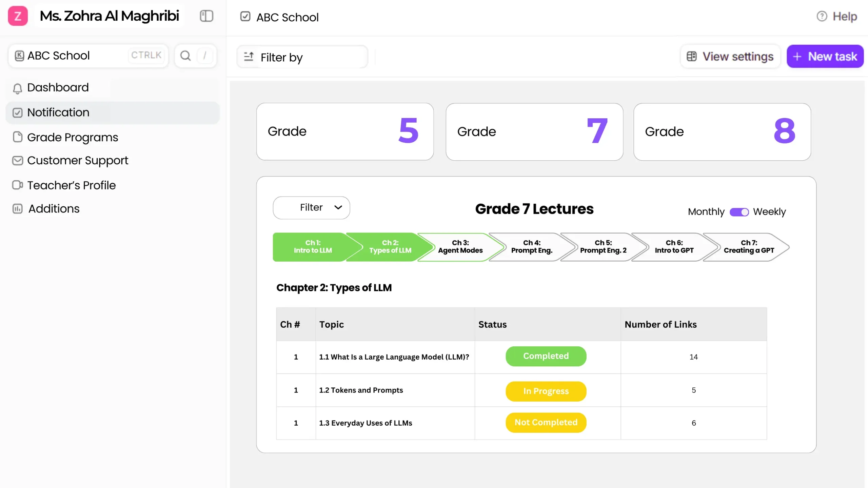Screen dimensions: 868x488
Task: Open View settings
Action: pos(730,56)
